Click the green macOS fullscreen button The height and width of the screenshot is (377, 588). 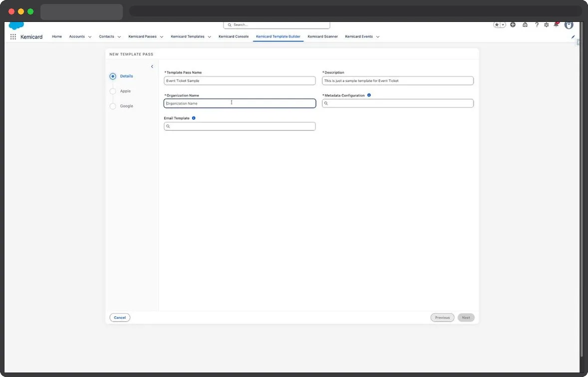(x=30, y=11)
